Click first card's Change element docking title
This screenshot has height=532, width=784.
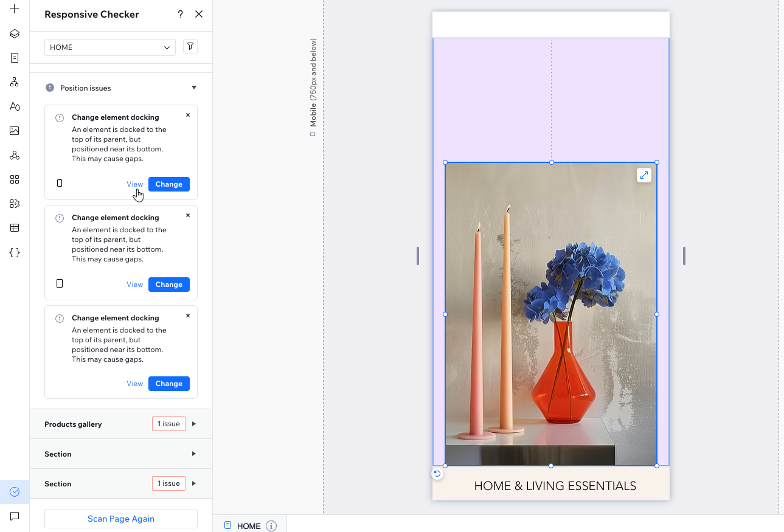point(116,117)
